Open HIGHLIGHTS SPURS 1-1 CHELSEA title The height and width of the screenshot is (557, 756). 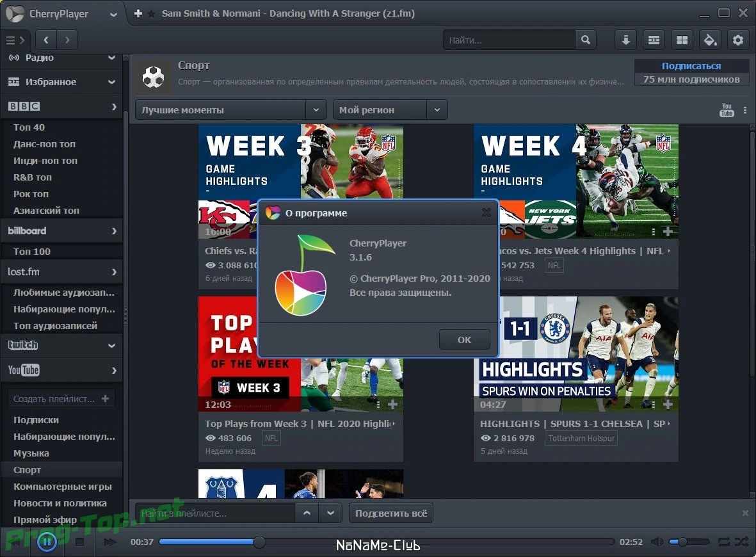click(x=574, y=424)
